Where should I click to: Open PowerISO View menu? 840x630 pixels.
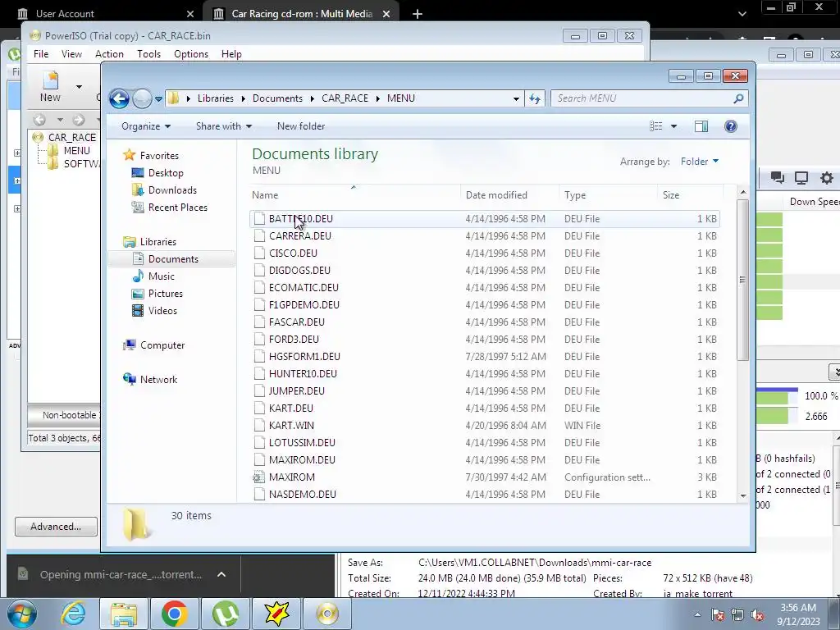click(71, 54)
